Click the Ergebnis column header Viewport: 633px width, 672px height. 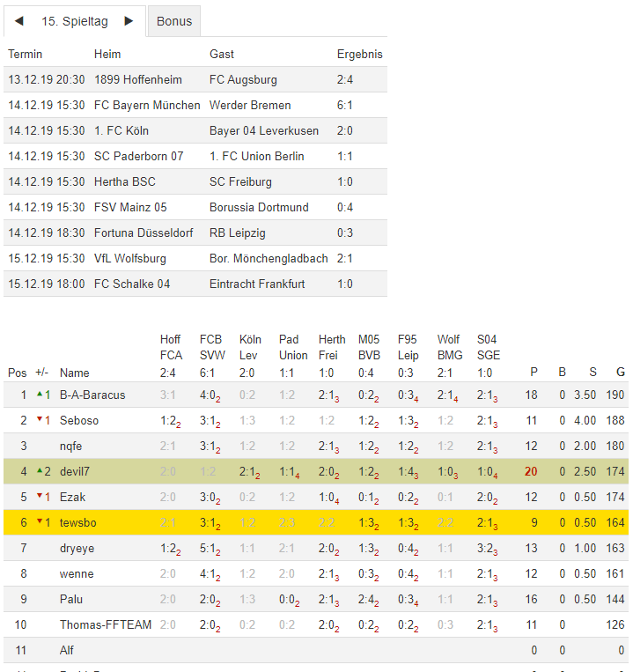point(359,54)
